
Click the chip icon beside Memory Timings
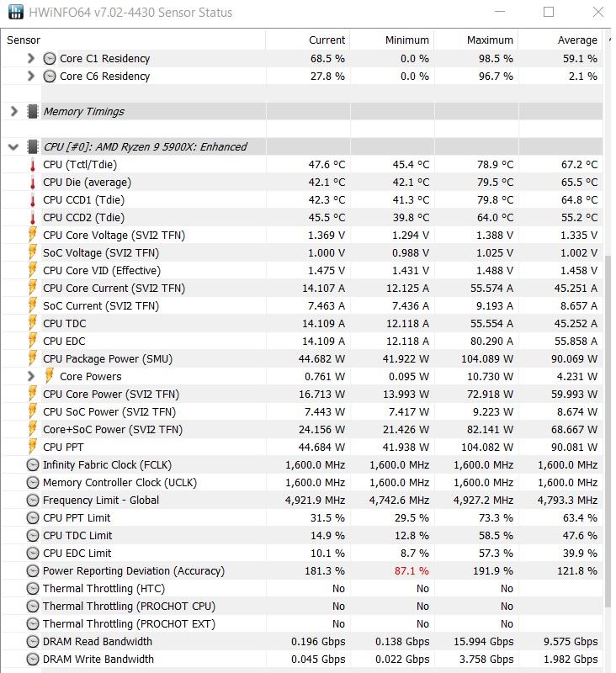(33, 112)
